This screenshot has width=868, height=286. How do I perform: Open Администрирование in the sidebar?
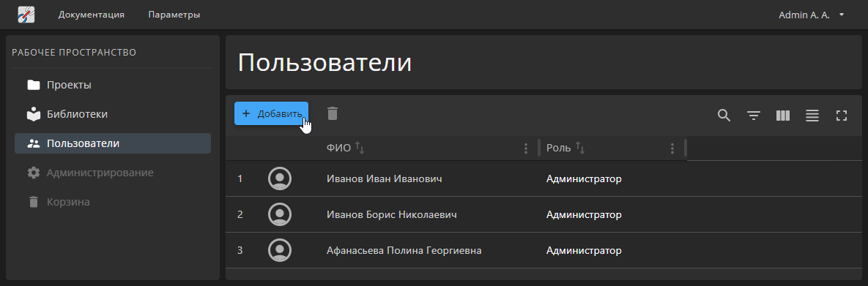(x=113, y=173)
